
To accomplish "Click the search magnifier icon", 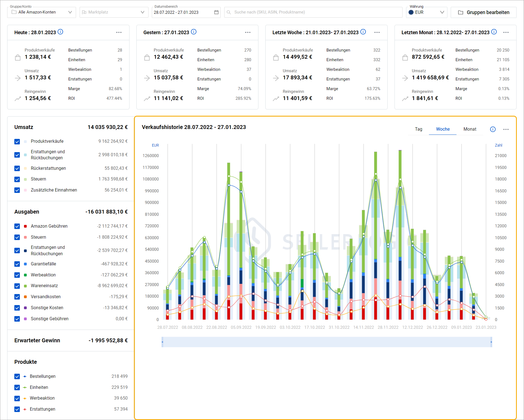I will [229, 12].
